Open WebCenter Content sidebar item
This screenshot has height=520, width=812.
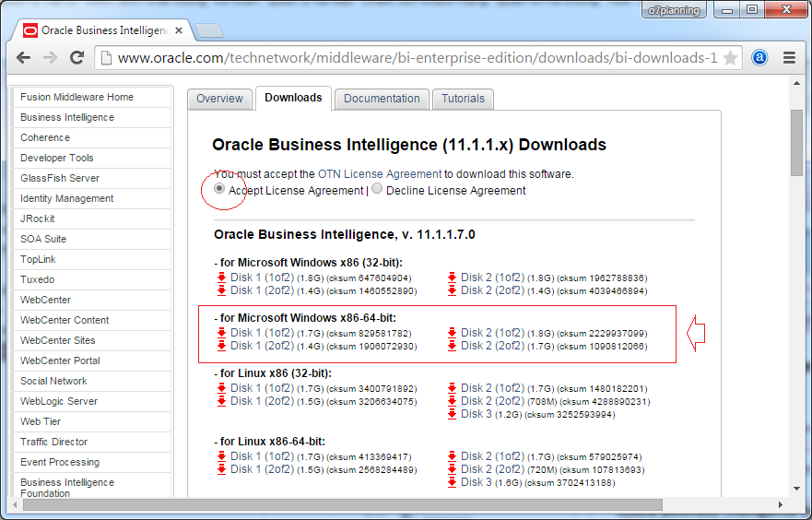[92, 320]
